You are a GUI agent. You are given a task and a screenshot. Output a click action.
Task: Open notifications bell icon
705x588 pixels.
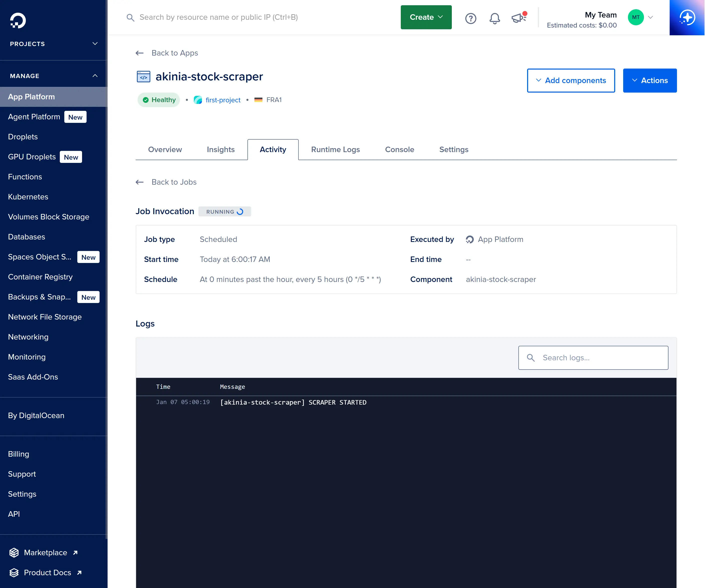click(x=495, y=18)
